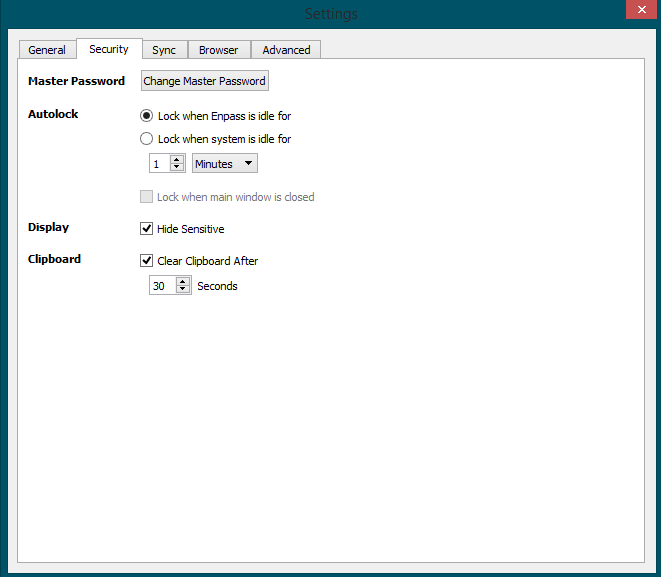This screenshot has width=661, height=577.
Task: Switch to the General tab
Action: [x=47, y=50]
